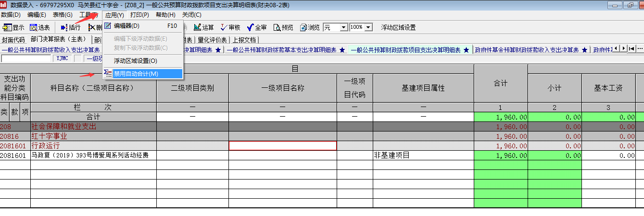Click the red-outlined 一级项目名称 cell in 行政运行 row
Viewport: 644px width, 216px height.
pyautogui.click(x=283, y=146)
